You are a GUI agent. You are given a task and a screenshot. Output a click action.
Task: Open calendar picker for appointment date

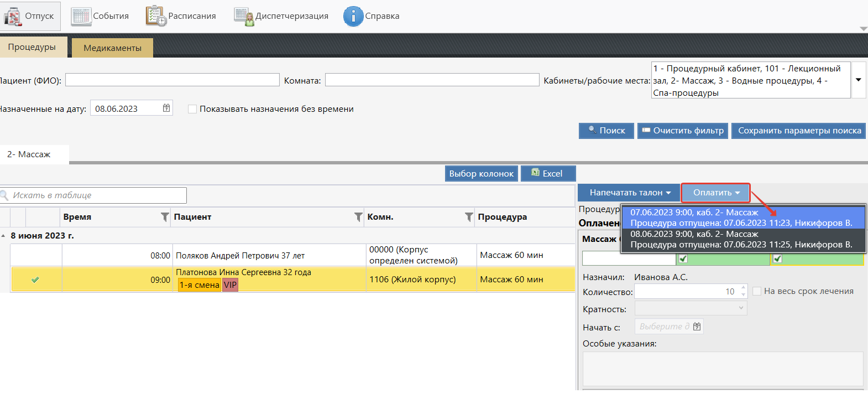coord(166,108)
